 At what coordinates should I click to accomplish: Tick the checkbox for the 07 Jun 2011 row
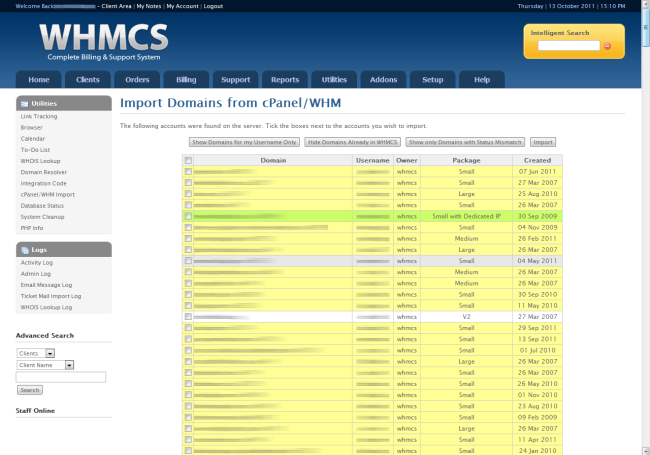(x=188, y=172)
